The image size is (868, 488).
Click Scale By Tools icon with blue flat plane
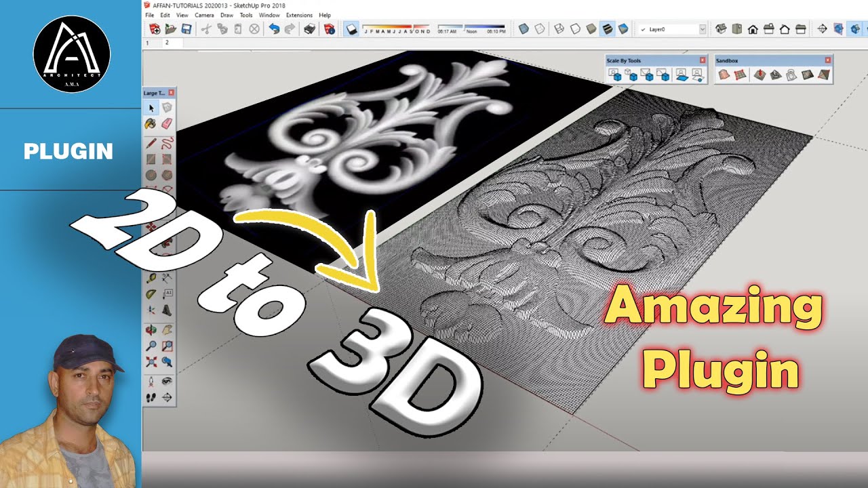682,75
